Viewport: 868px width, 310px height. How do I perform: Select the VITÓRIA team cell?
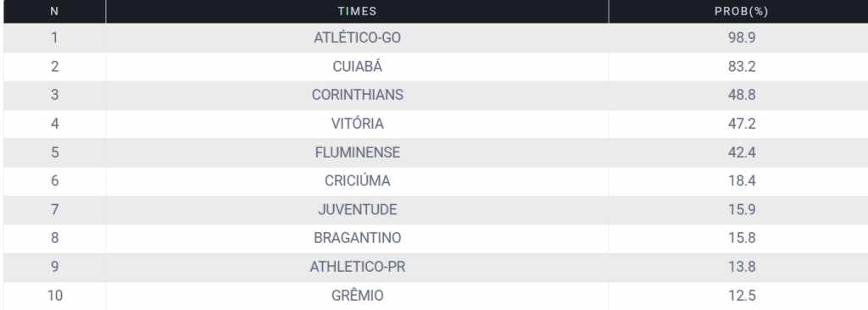click(357, 124)
